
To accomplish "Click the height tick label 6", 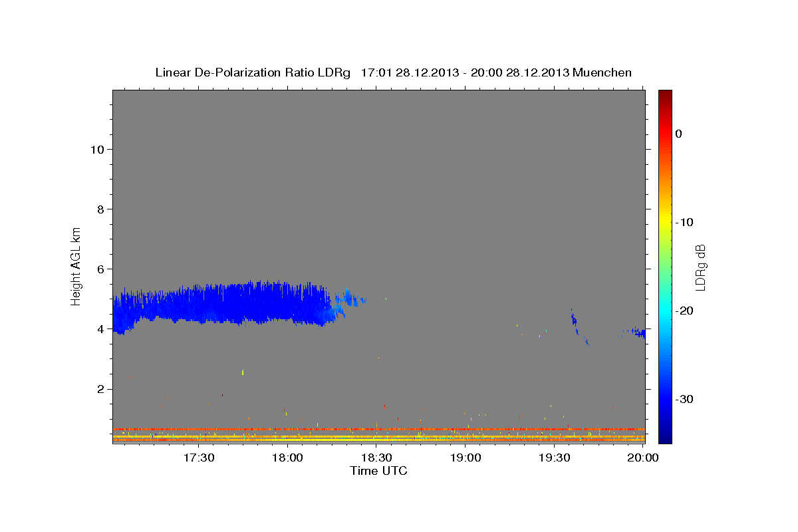I will (100, 269).
